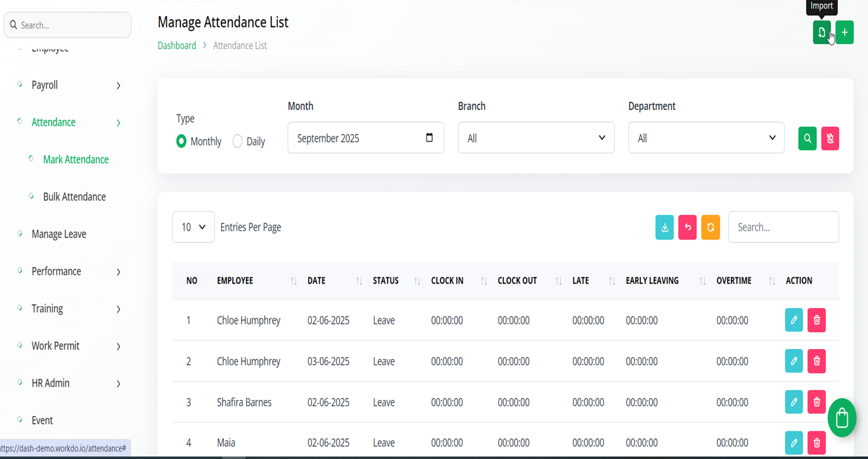Expand the Payroll sidebar menu

coord(69,86)
